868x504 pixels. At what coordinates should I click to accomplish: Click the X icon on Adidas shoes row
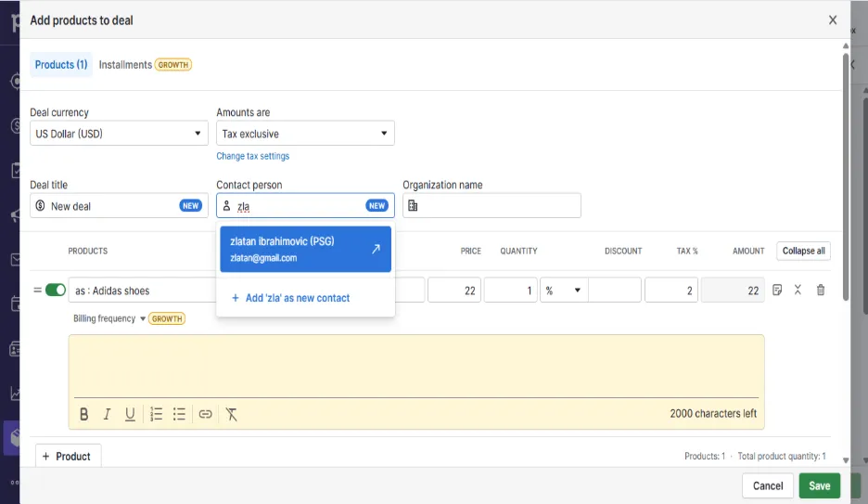click(798, 290)
